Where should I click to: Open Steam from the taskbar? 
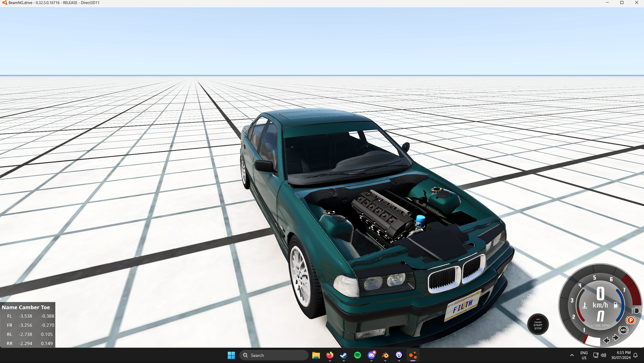344,355
